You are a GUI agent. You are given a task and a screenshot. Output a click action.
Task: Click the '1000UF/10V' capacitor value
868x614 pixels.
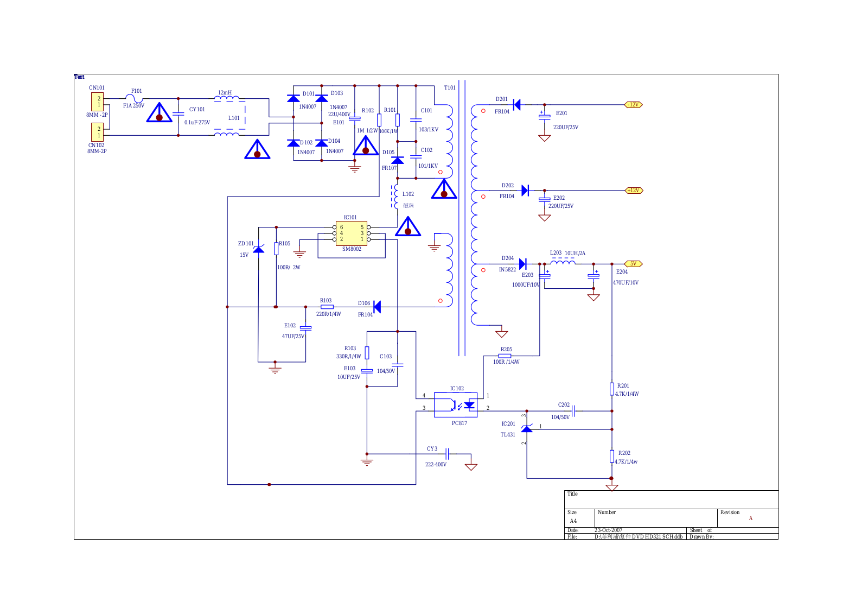point(526,285)
